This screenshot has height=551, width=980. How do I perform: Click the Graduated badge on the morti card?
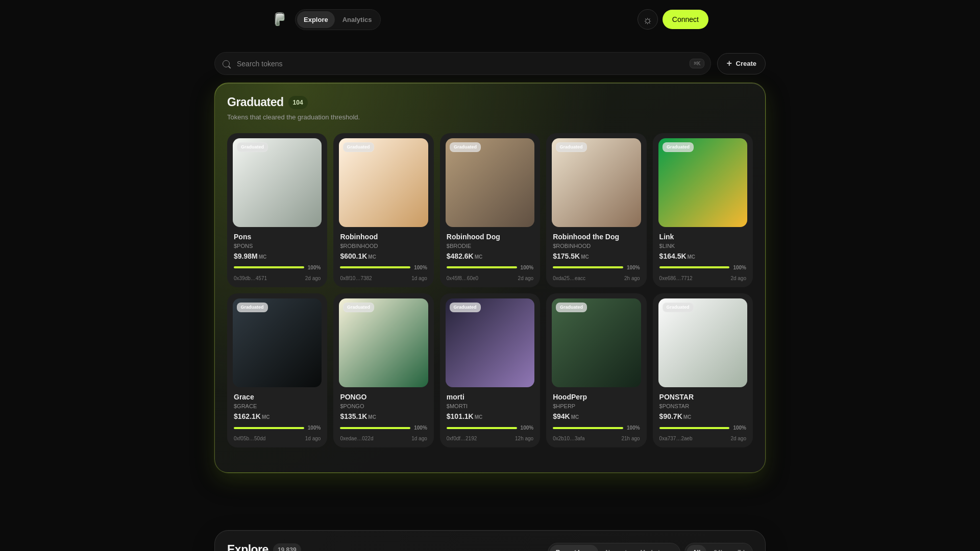point(465,307)
